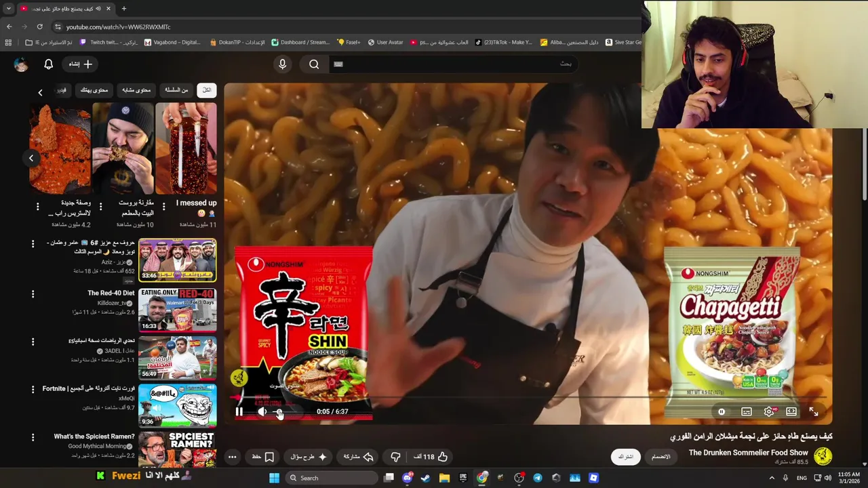Viewport: 868px width, 488px height.
Task: Show more chips with the chevron arrow
Action: pos(40,92)
